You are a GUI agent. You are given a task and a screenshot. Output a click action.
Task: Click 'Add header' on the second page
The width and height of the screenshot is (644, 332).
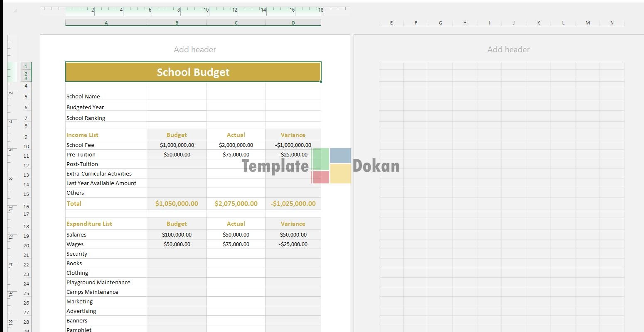coord(508,49)
